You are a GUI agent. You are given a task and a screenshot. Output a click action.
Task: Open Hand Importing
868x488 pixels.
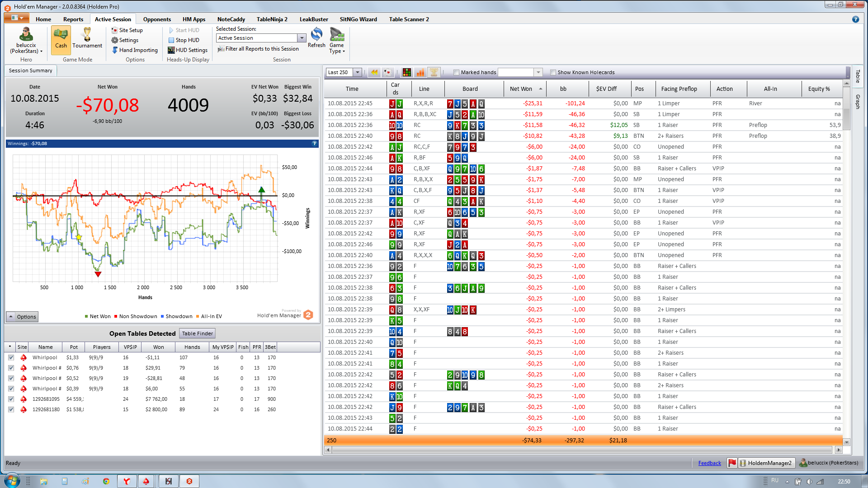(x=135, y=50)
